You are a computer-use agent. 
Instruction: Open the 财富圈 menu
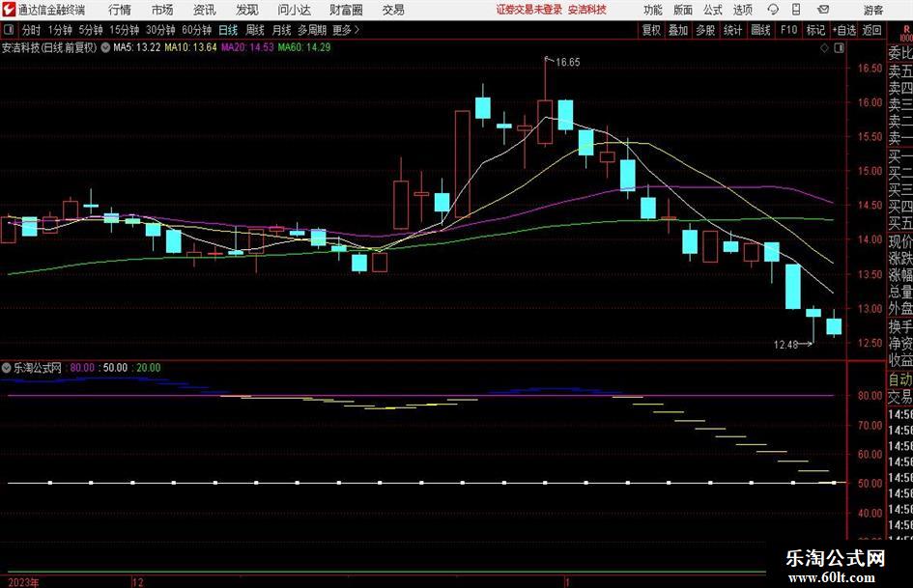point(346,10)
